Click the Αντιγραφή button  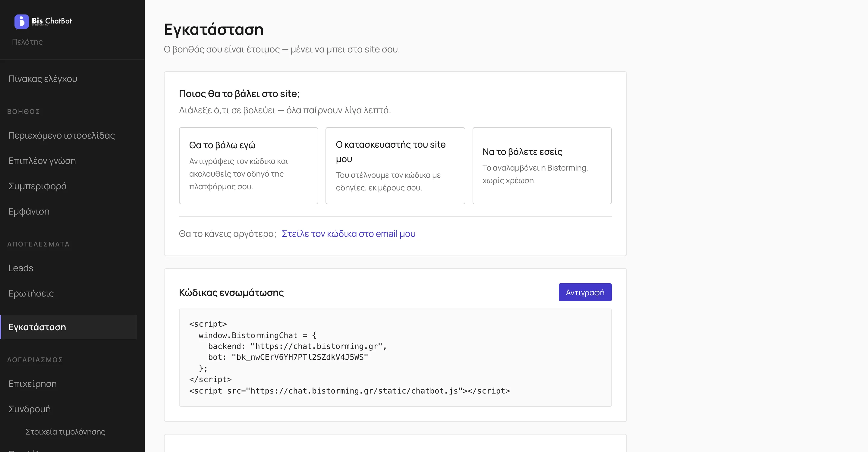pos(585,292)
